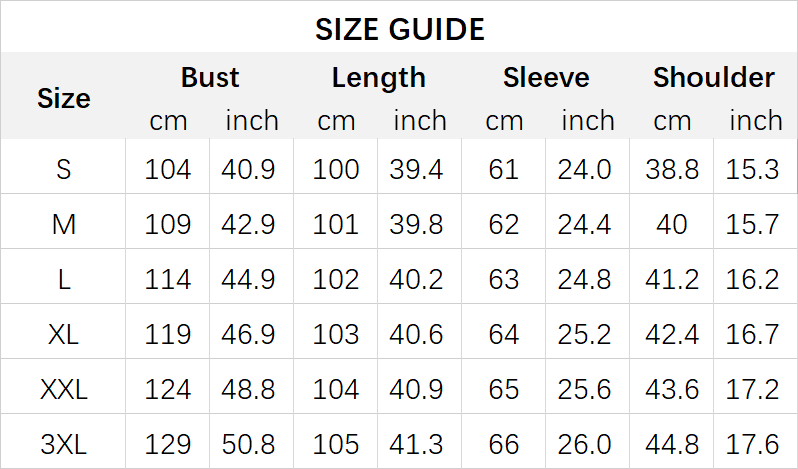The height and width of the screenshot is (469, 798).
Task: Select the XXL size row label
Action: pyautogui.click(x=64, y=389)
